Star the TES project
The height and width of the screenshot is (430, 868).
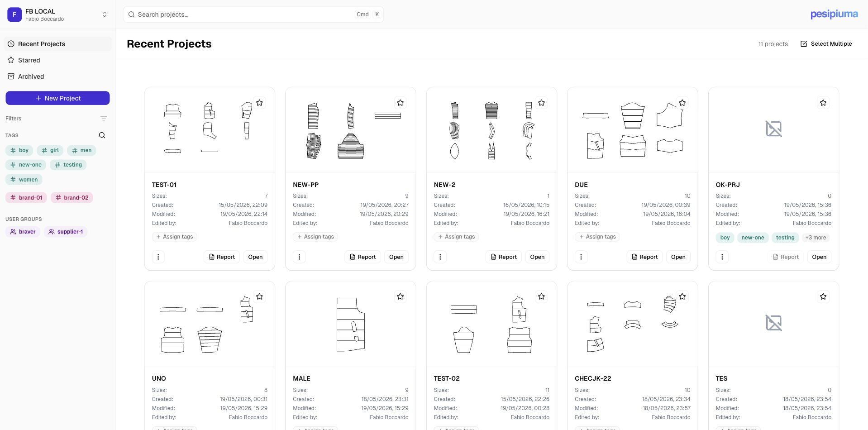[x=823, y=296]
